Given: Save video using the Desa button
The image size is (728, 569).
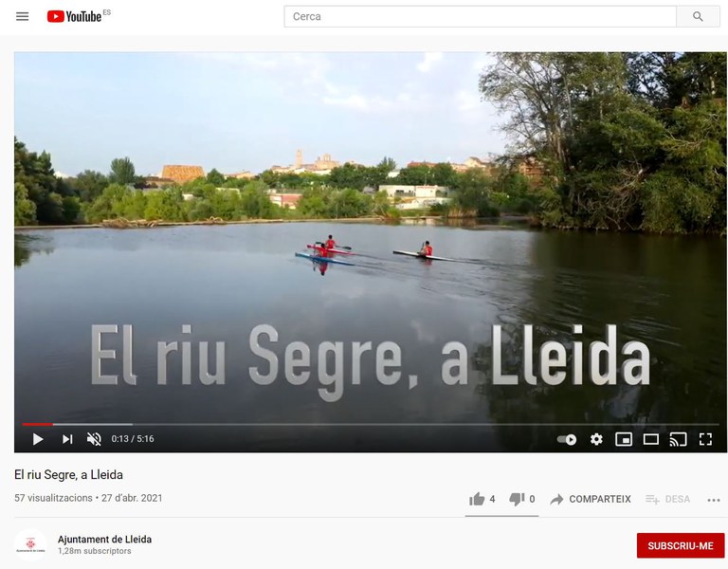Looking at the screenshot, I should 667,500.
